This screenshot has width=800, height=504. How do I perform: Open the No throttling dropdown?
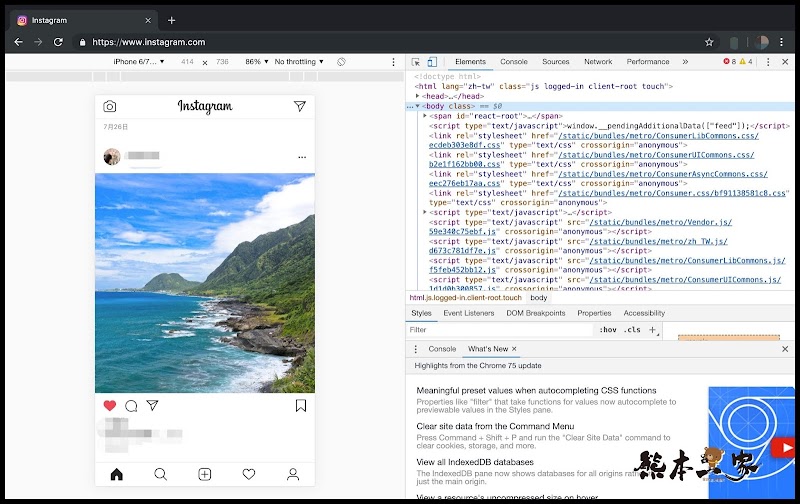pos(299,62)
